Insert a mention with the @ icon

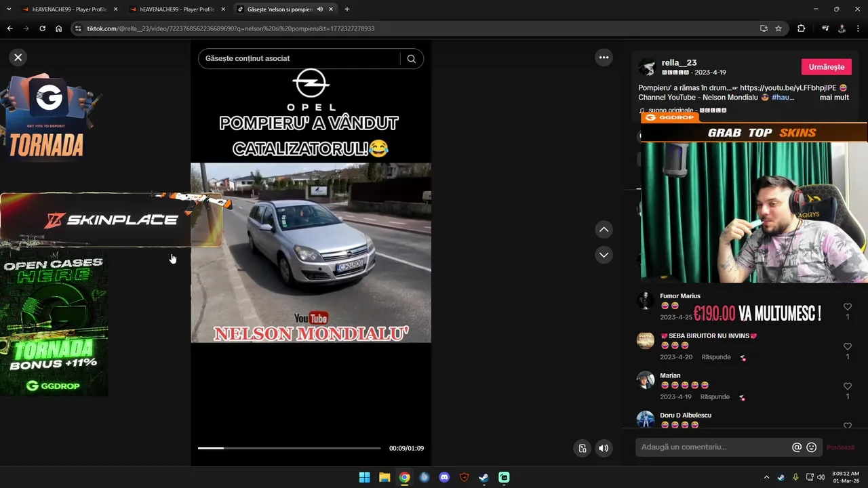click(x=797, y=447)
